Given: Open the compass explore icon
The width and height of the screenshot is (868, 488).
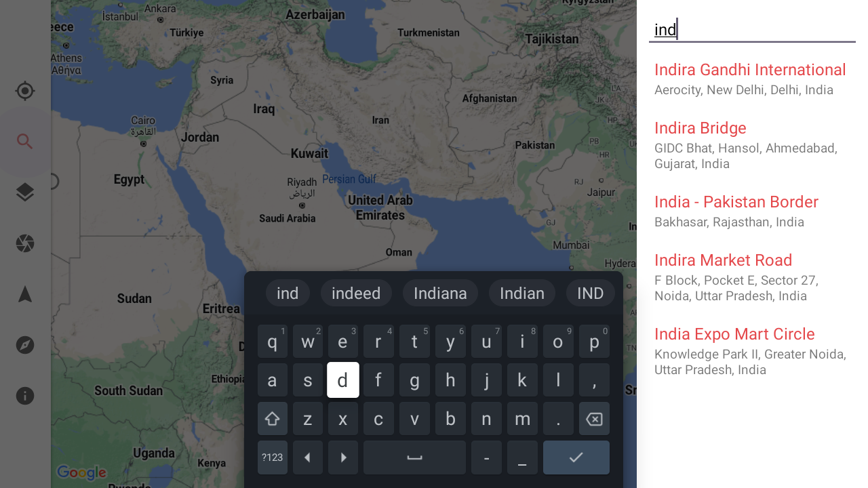Looking at the screenshot, I should (25, 345).
